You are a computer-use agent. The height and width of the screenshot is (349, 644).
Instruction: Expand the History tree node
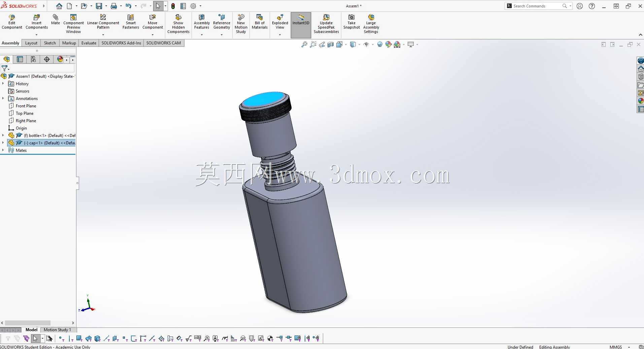[x=3, y=83]
